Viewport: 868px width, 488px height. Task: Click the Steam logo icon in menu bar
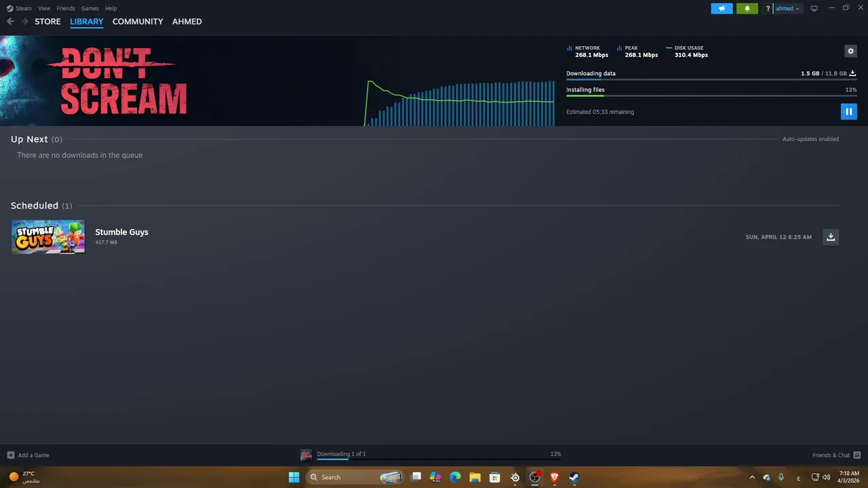(9, 9)
